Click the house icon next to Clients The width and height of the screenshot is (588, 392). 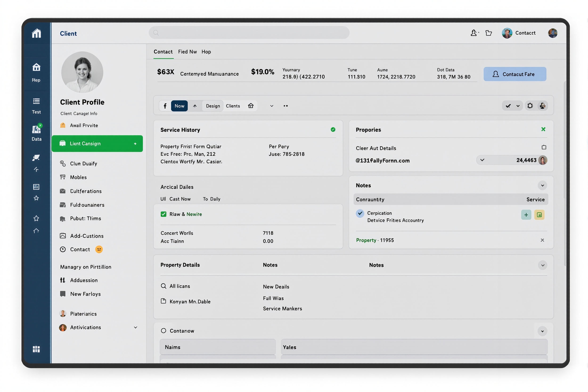pos(251,106)
